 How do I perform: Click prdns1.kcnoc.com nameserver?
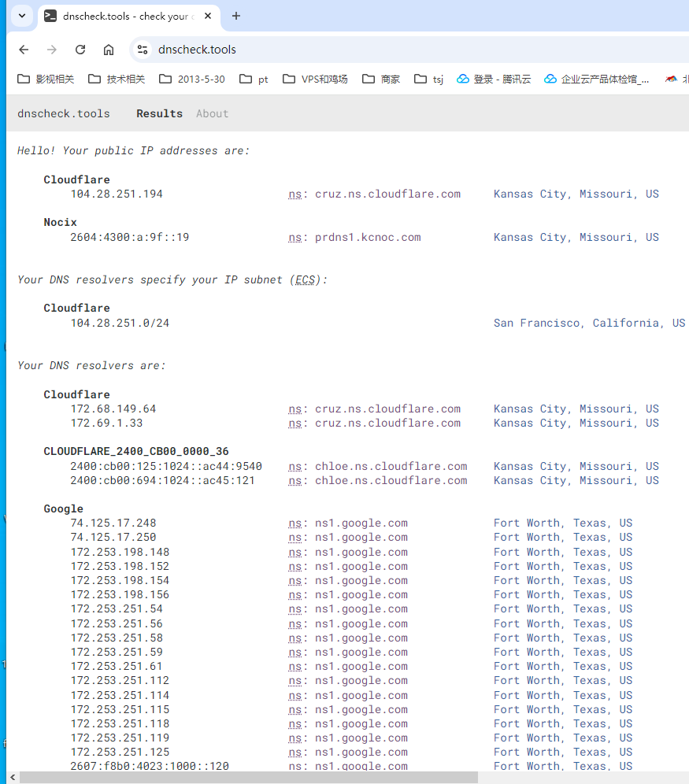368,237
